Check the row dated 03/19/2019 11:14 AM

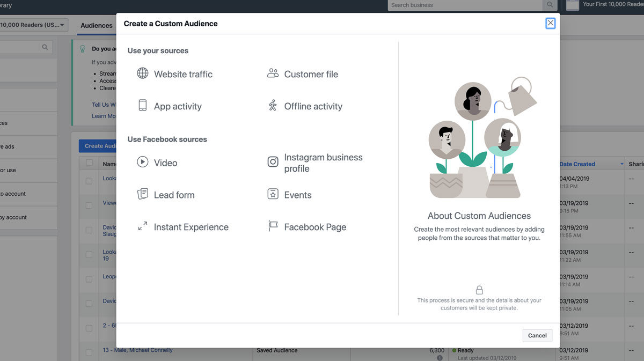point(89,279)
